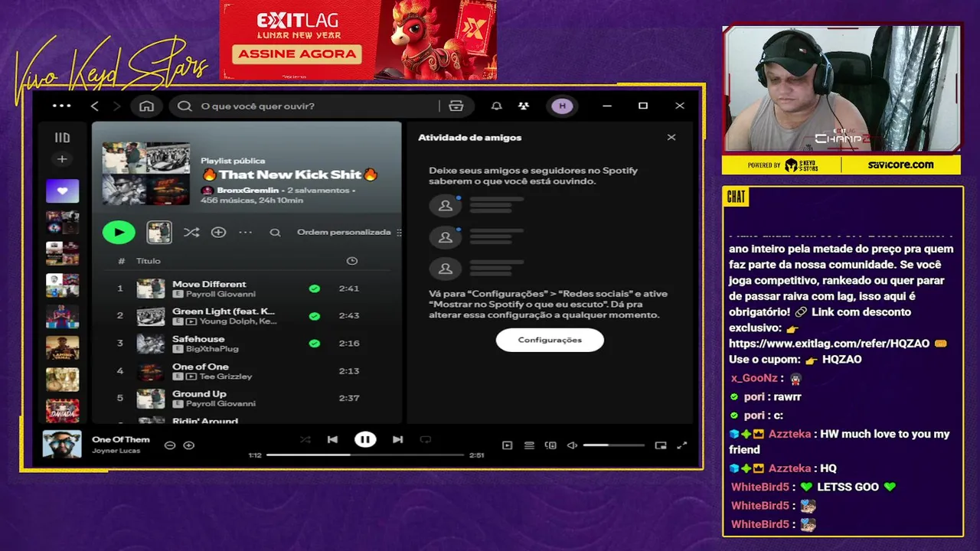
Task: Pause the current song
Action: pos(365,439)
